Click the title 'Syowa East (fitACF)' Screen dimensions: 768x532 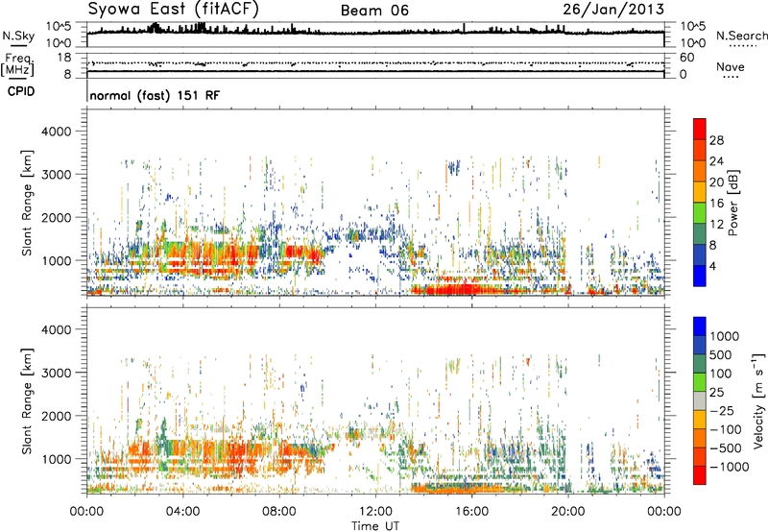(174, 9)
